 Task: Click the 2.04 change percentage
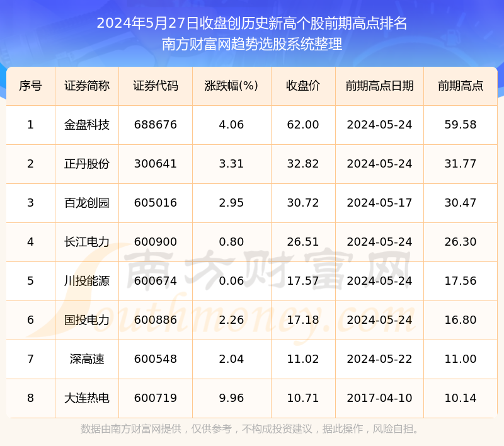231,359
